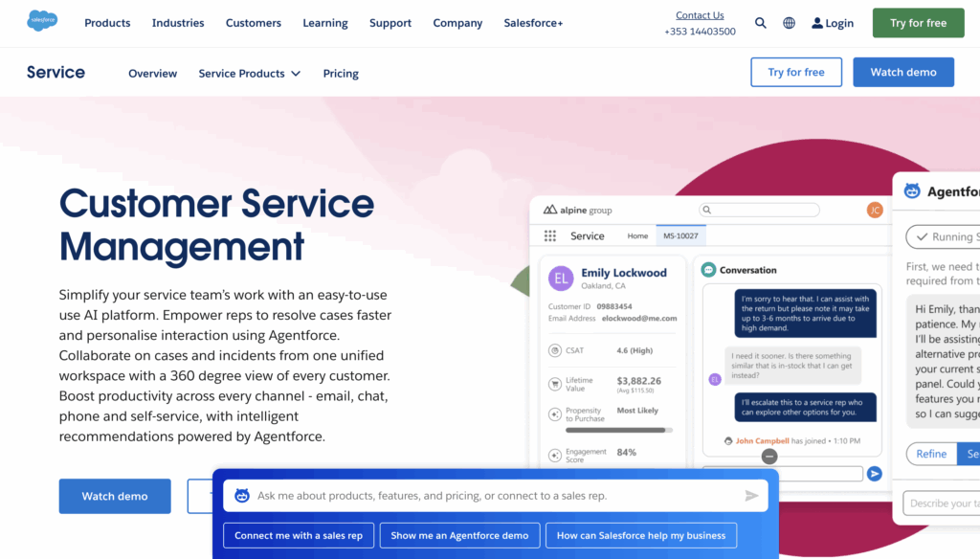Click the Customer Service Management heading
This screenshot has width=980, height=559.
[216, 225]
